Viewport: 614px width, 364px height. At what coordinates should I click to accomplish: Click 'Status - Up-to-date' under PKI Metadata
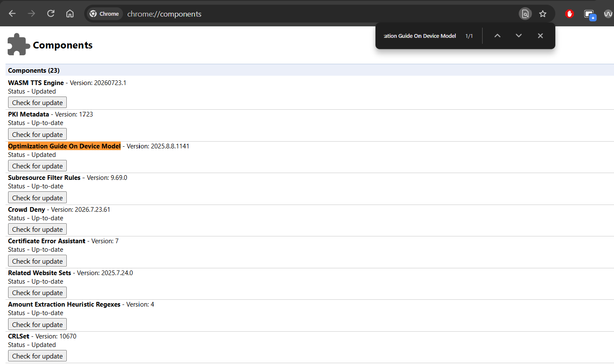(x=36, y=122)
